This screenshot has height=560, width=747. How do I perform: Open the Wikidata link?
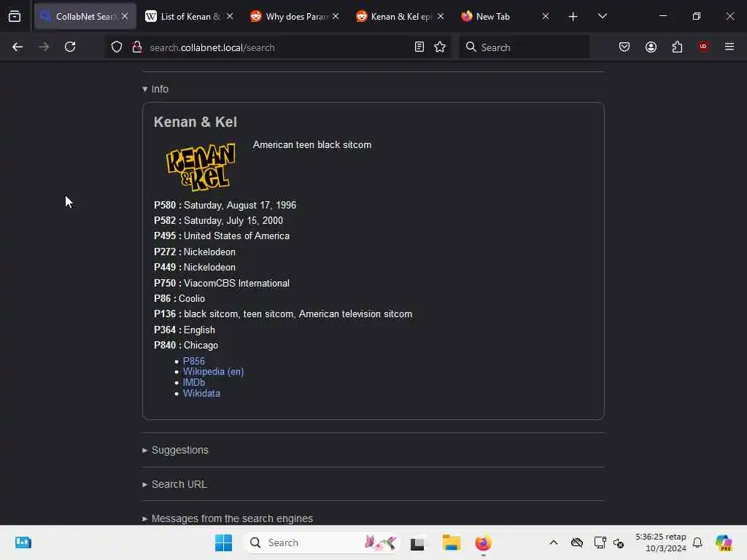(201, 393)
